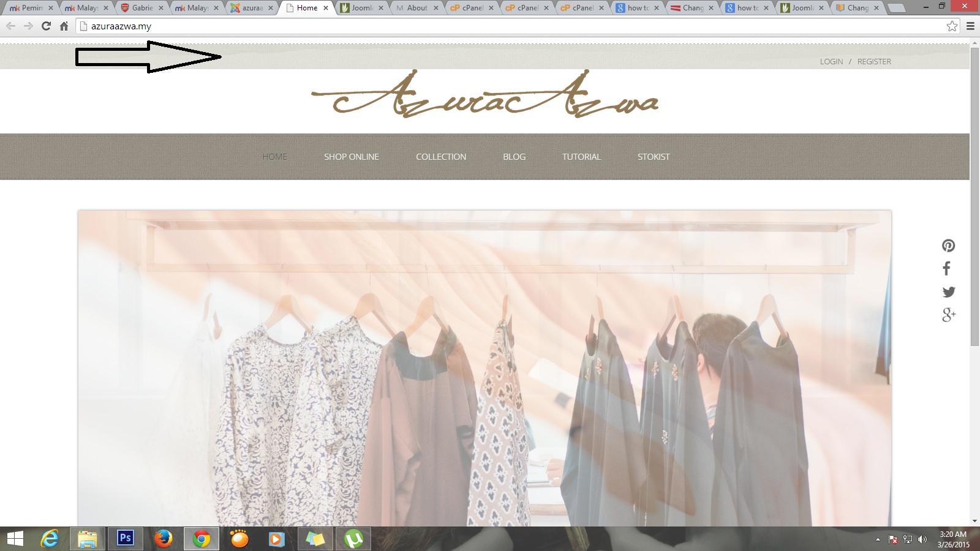Go forward using the browser forward arrow
Screen dimensions: 980x551
click(x=28, y=26)
